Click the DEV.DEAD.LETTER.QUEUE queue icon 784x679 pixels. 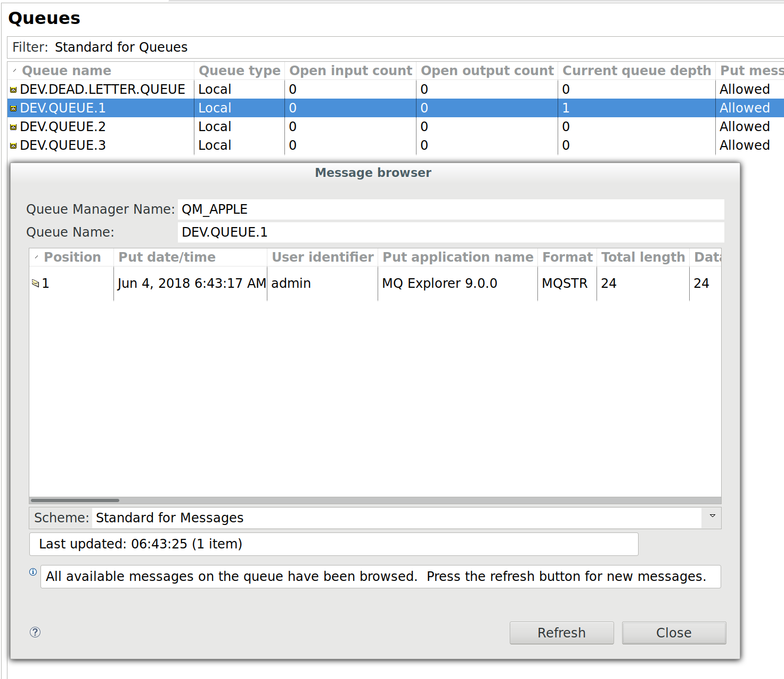click(x=13, y=90)
